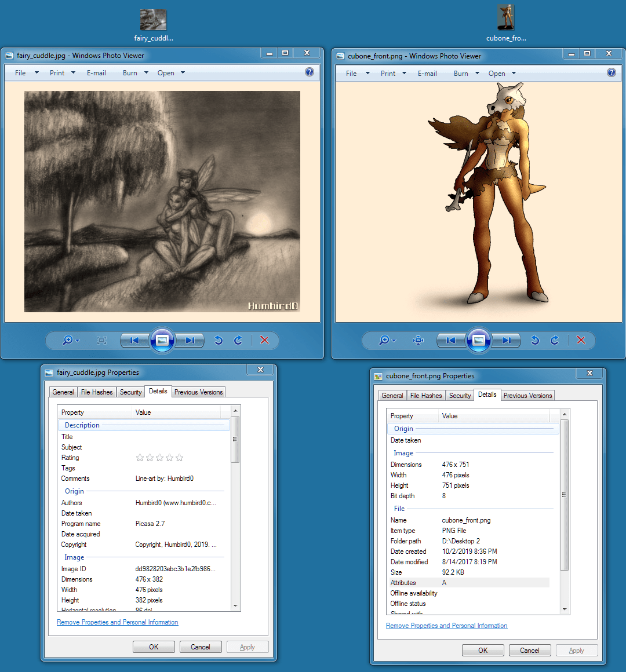Image resolution: width=626 pixels, height=672 pixels.
Task: Go to next image in cubone_front viewer
Action: [507, 340]
